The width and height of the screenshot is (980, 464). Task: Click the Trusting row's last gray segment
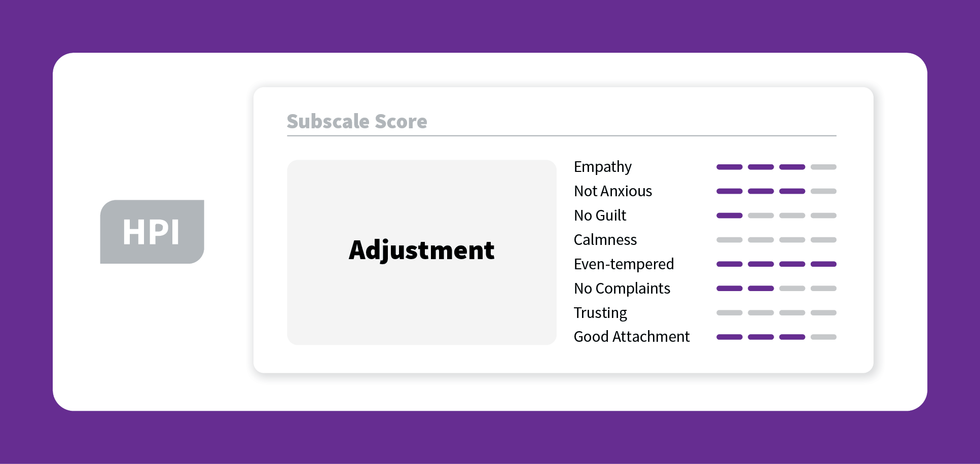pos(823,313)
